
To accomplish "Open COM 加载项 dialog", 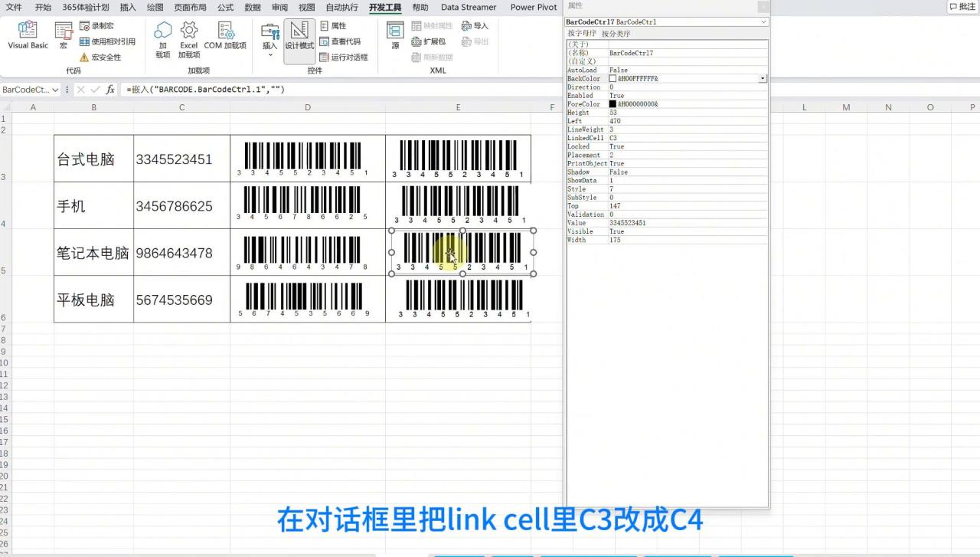I will pos(225,36).
